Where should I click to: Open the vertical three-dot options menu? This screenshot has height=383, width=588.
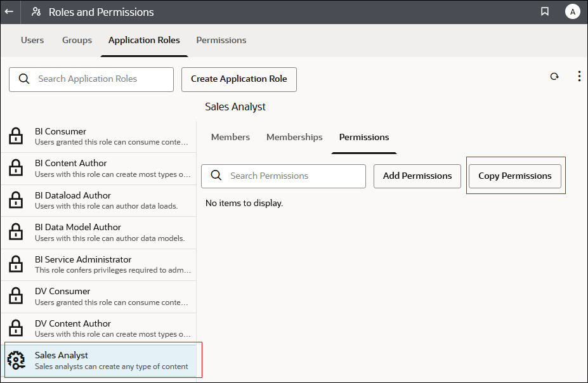(x=579, y=77)
